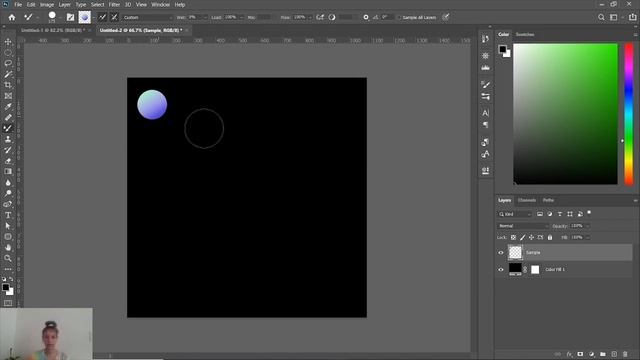Hide the Color Fill 1 layer
Screen dimensions: 640x360
[x=501, y=269]
